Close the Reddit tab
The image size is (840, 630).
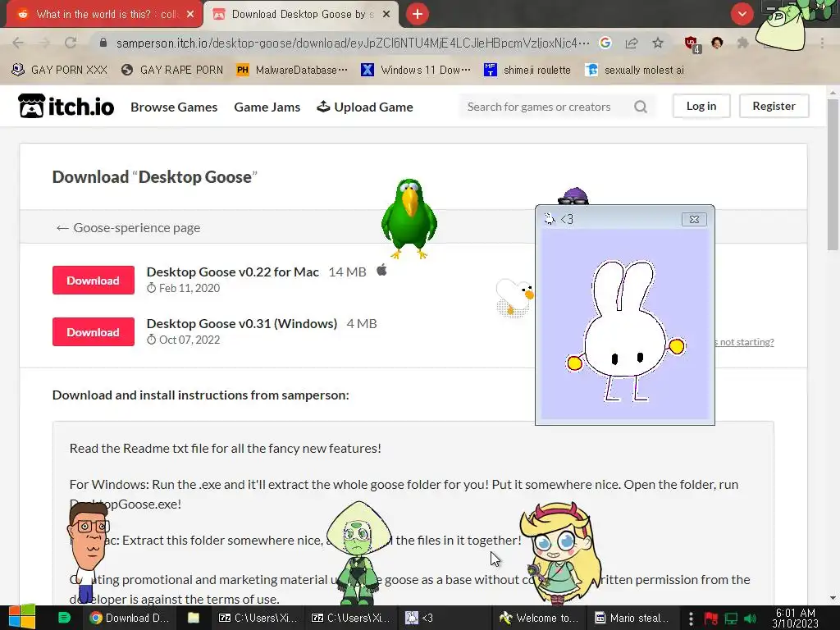tap(190, 15)
